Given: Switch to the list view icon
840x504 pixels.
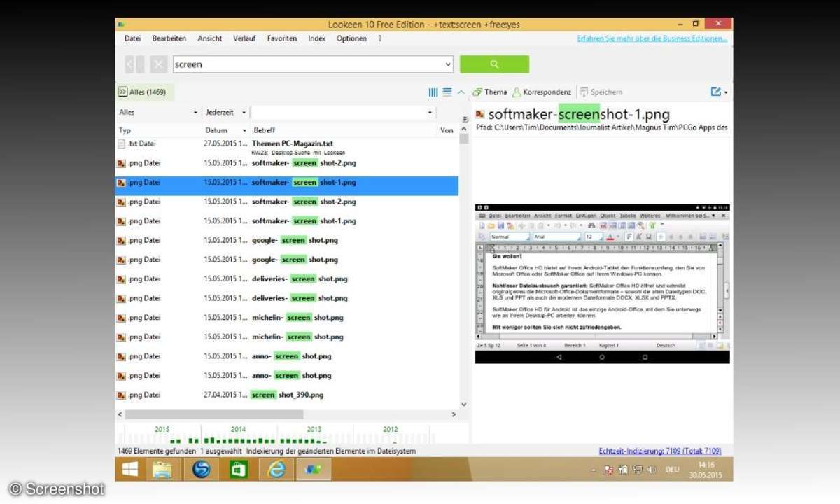Looking at the screenshot, I should pos(447,92).
